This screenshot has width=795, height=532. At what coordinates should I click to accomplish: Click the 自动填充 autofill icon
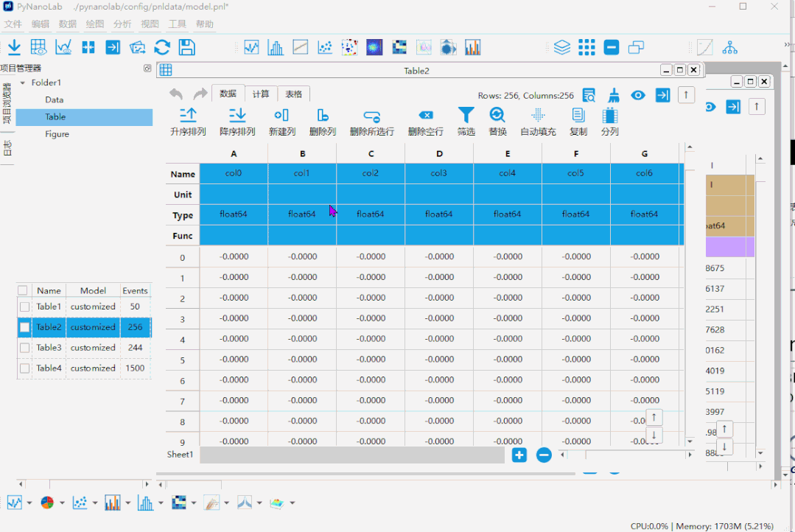pyautogui.click(x=538, y=115)
